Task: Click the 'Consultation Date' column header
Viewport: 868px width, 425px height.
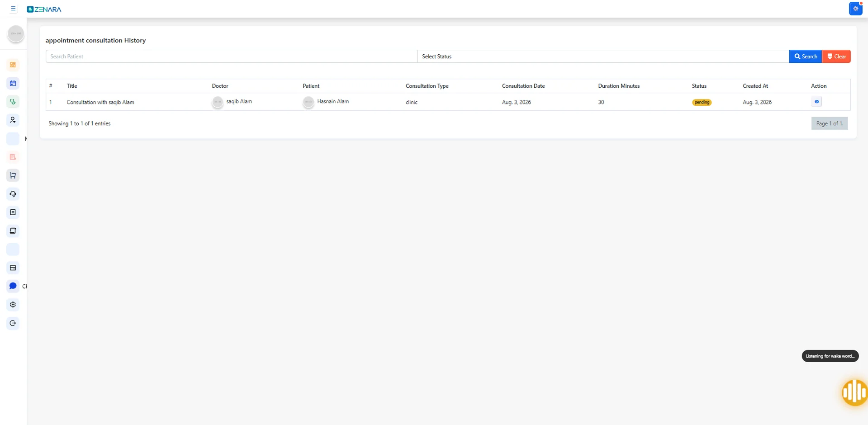Action: coord(523,86)
